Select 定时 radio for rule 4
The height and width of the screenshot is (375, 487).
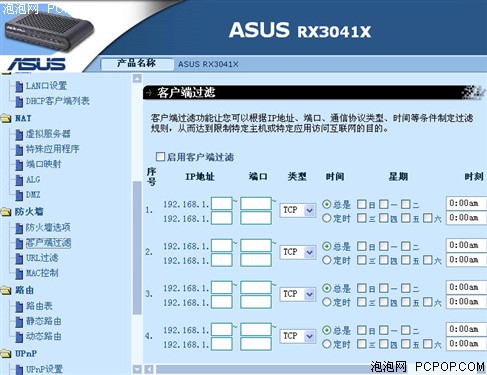[327, 344]
